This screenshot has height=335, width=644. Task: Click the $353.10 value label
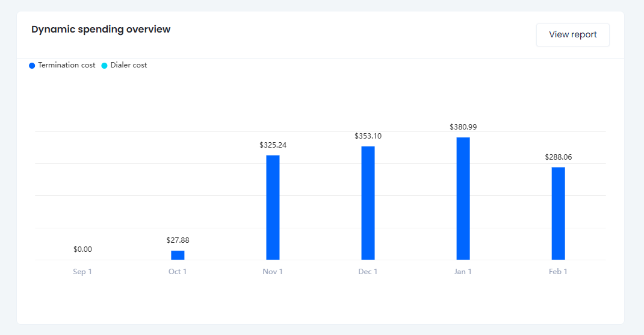click(x=368, y=136)
